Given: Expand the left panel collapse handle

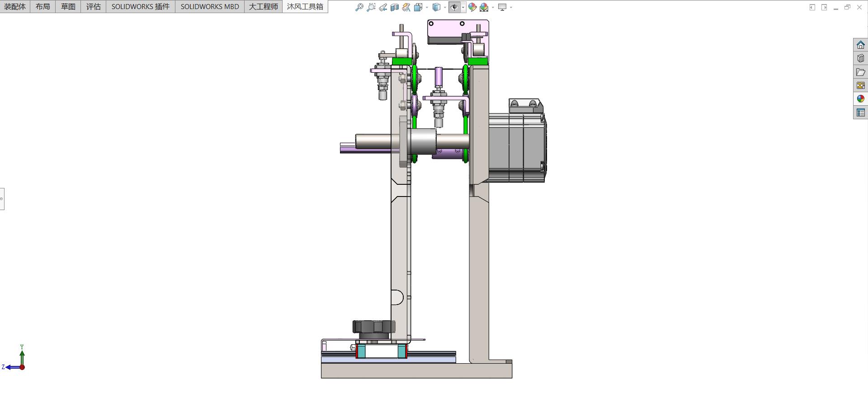Looking at the screenshot, I should click(2, 199).
